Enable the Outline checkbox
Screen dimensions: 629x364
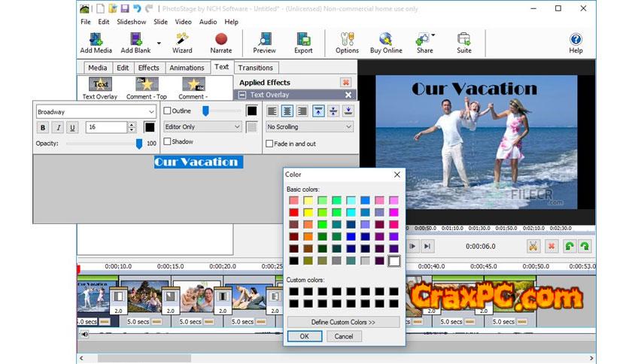168,111
